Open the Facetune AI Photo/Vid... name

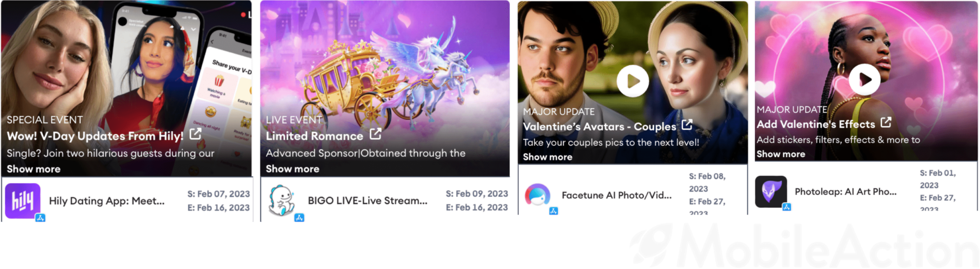click(x=617, y=195)
